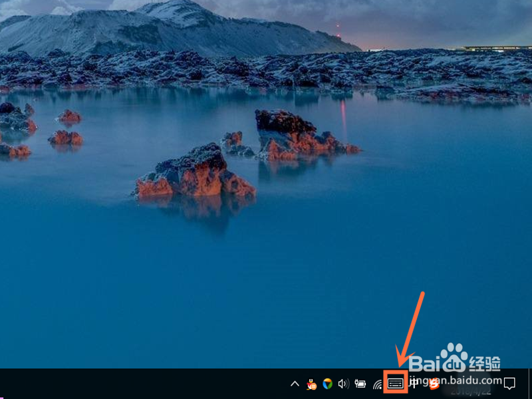Image resolution: width=532 pixels, height=399 pixels.
Task: Switch the 中 input mode indicator
Action: pyautogui.click(x=414, y=383)
